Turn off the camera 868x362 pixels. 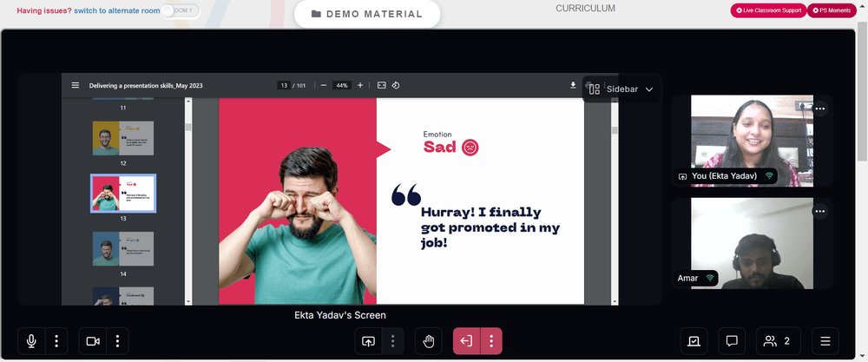point(93,341)
